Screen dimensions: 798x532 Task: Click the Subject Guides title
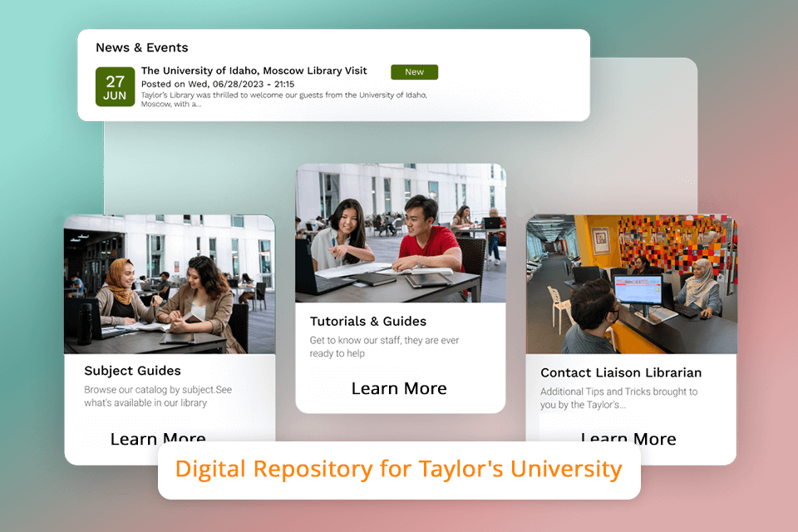point(132,371)
